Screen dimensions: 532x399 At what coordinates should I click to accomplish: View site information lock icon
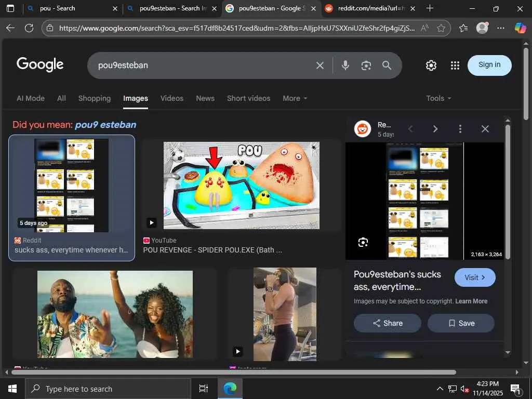click(x=50, y=28)
